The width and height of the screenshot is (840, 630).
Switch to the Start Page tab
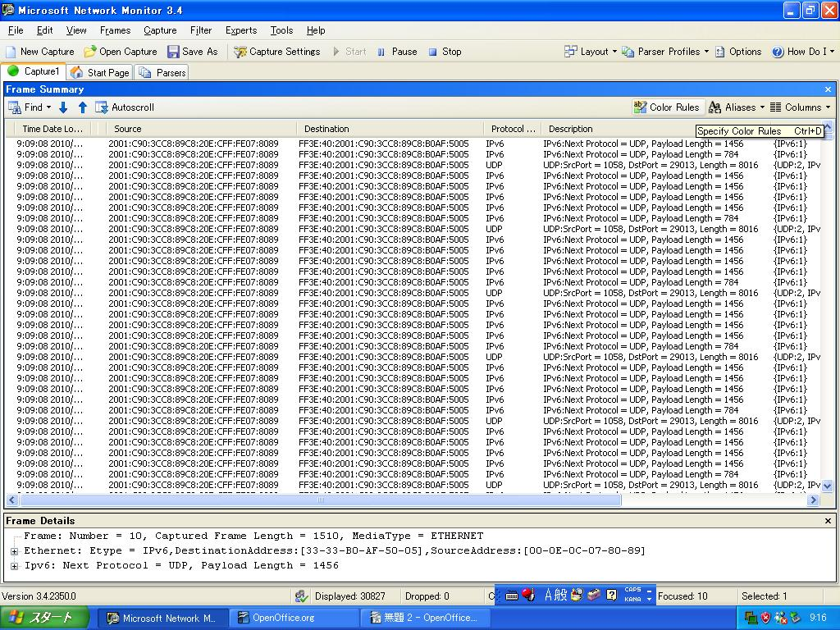100,72
